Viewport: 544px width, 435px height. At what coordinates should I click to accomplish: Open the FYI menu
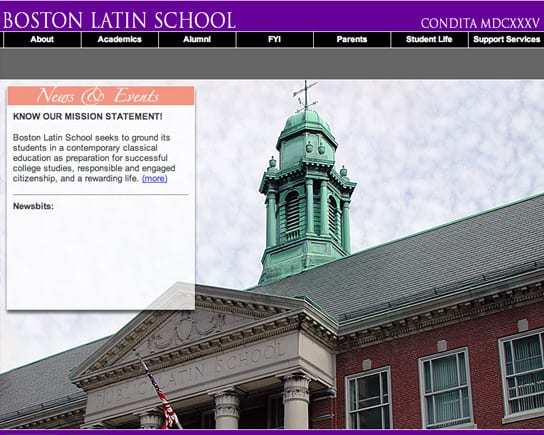pyautogui.click(x=274, y=40)
